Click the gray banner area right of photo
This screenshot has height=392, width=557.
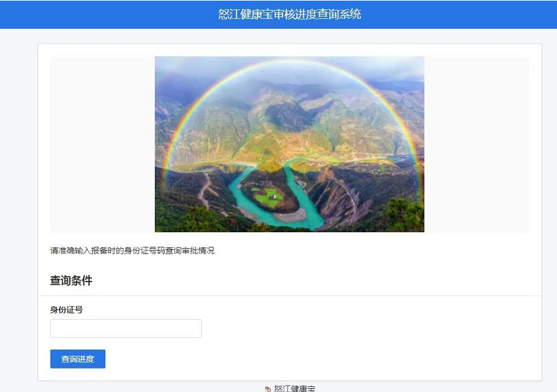(x=476, y=144)
